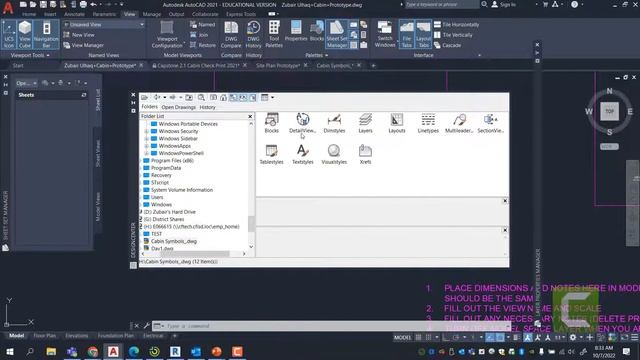Add a new drawing tab with plus
This screenshot has height=360, width=640.
click(x=373, y=65)
